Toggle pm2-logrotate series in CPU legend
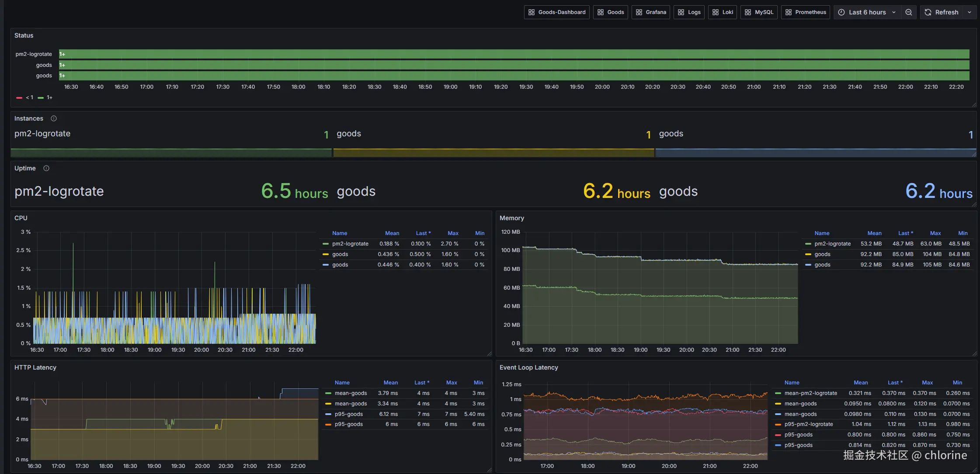This screenshot has width=980, height=474. (350, 244)
